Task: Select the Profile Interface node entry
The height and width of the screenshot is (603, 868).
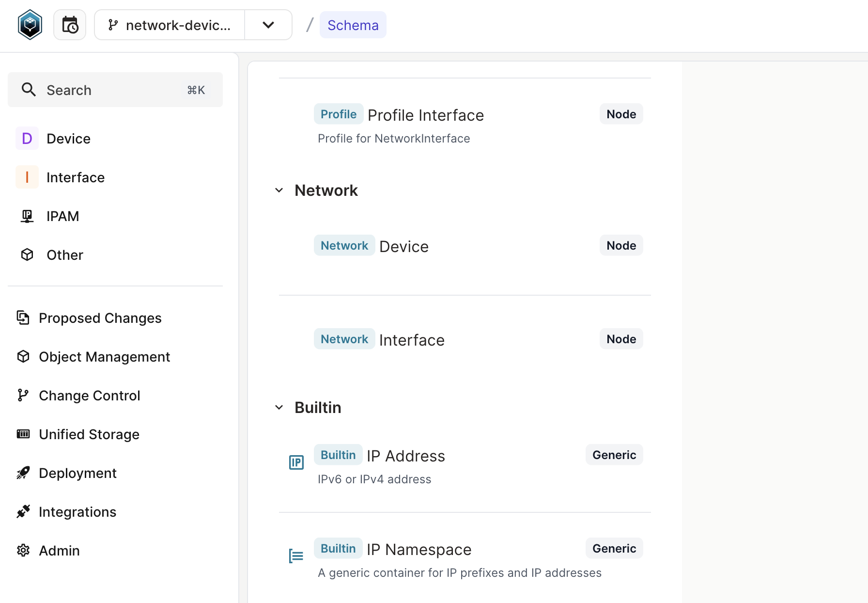Action: 426,115
